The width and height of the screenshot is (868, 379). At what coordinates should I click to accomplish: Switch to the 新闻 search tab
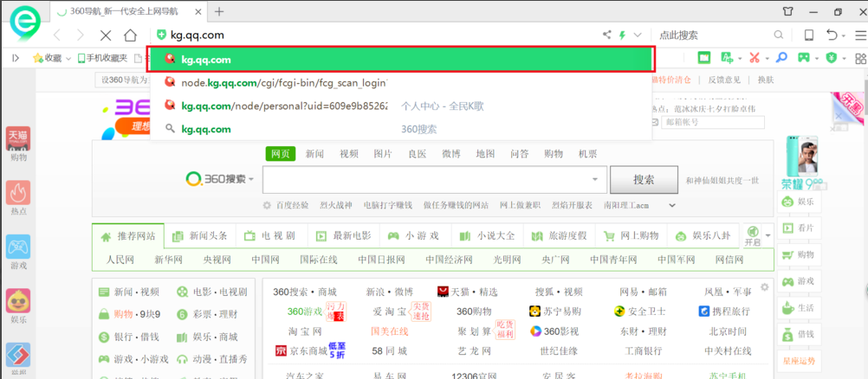tap(314, 154)
